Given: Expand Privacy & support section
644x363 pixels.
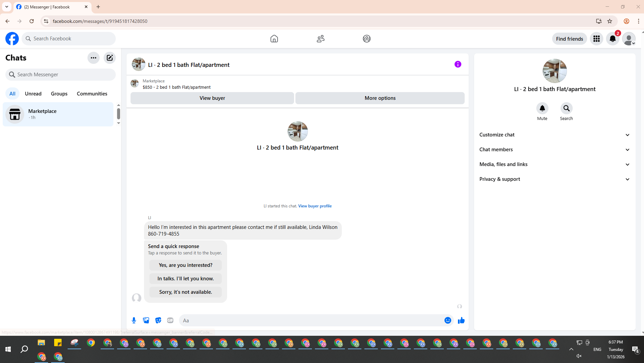Looking at the screenshot, I should [x=554, y=179].
